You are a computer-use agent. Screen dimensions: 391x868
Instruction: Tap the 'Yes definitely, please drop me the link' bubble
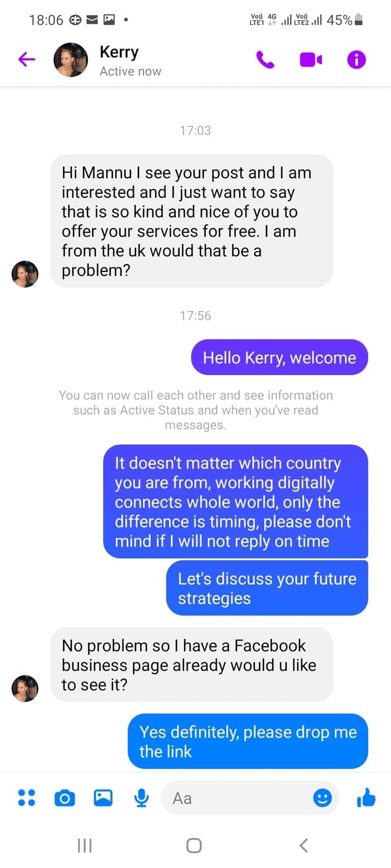tap(248, 741)
